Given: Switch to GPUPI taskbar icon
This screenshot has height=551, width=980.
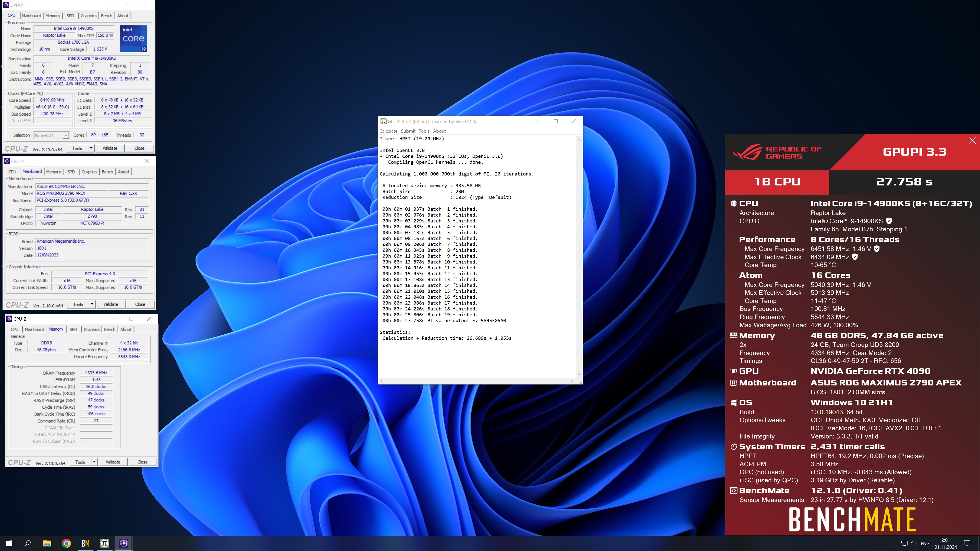Looking at the screenshot, I should point(105,543).
